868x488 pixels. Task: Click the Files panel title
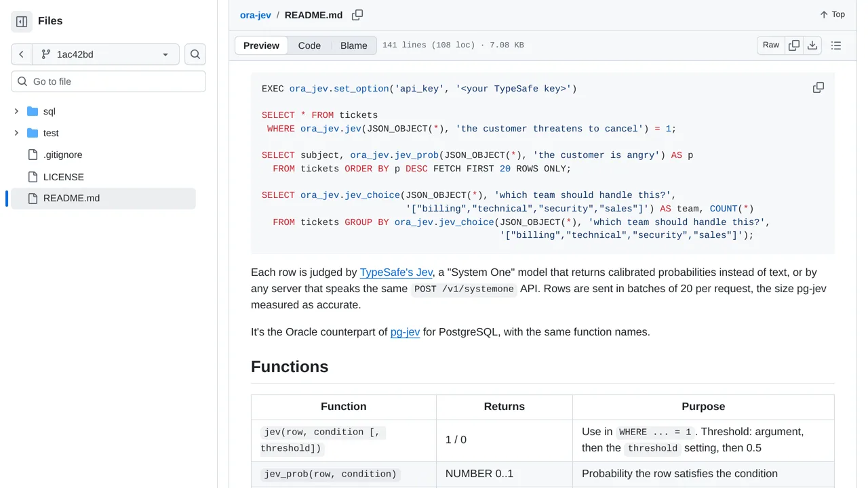50,21
